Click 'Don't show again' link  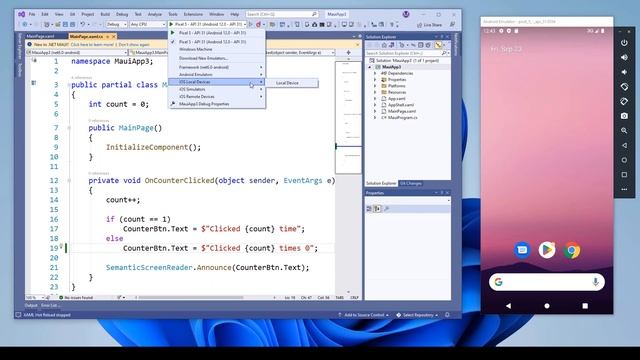pyautogui.click(x=134, y=44)
